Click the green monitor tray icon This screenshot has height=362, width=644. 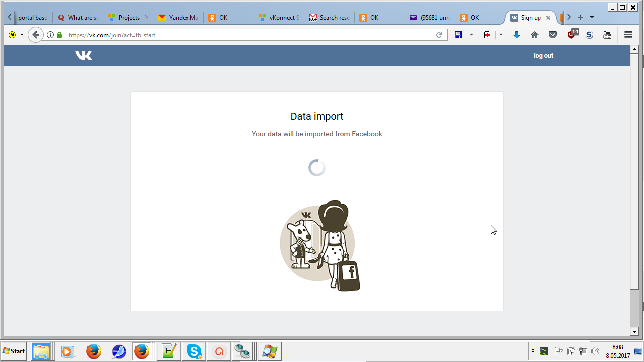point(544,351)
